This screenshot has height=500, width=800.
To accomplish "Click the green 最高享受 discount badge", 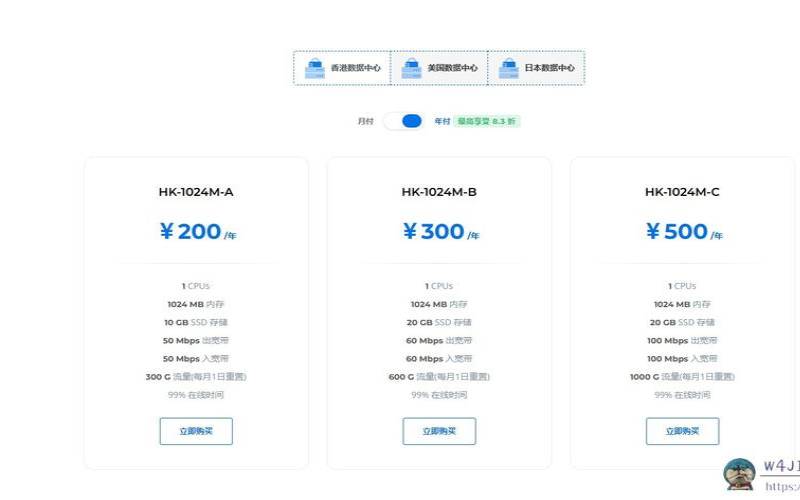I will coord(487,121).
